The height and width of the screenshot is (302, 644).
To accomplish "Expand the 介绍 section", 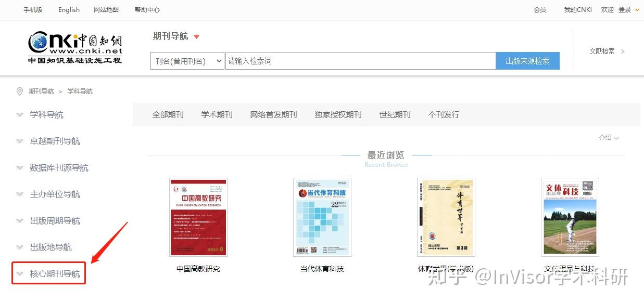I will click(x=609, y=138).
